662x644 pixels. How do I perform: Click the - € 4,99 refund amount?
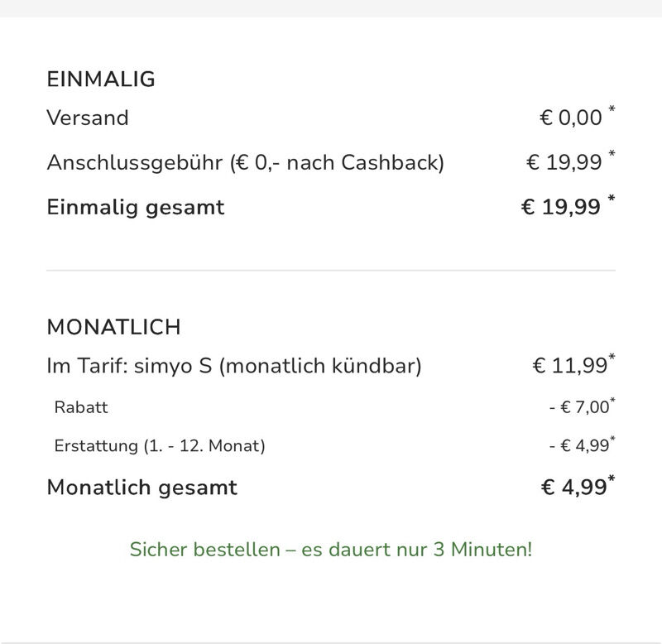[x=578, y=447]
